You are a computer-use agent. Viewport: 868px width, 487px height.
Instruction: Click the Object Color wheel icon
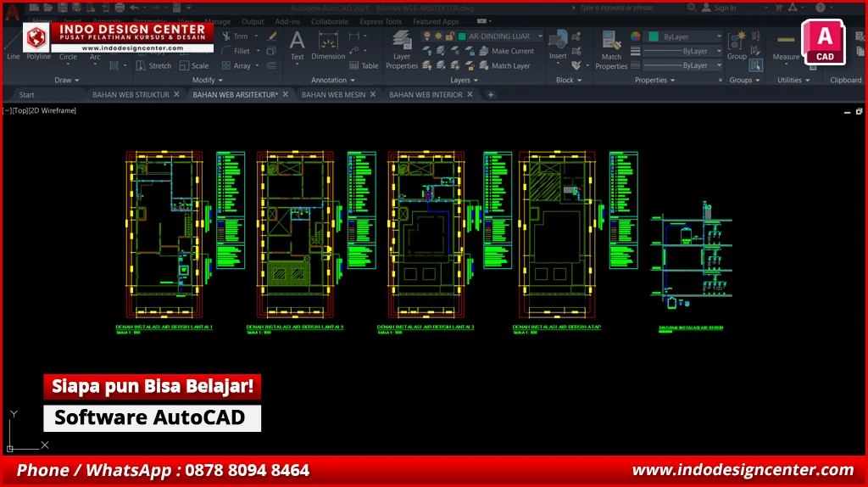tap(636, 36)
